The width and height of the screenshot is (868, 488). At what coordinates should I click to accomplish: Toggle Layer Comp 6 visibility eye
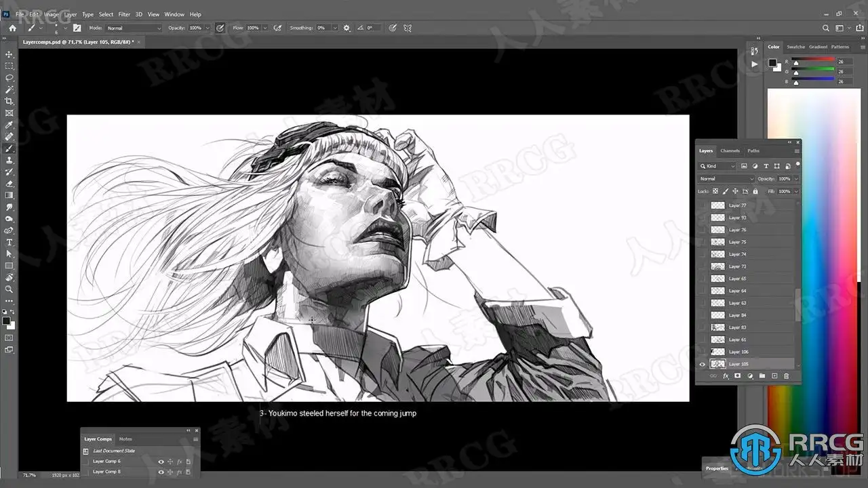161,462
